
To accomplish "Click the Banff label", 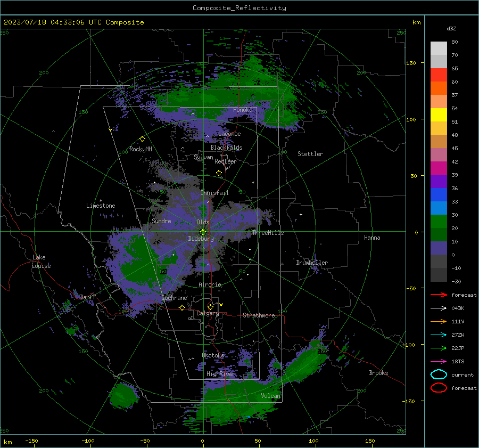I will point(88,297).
